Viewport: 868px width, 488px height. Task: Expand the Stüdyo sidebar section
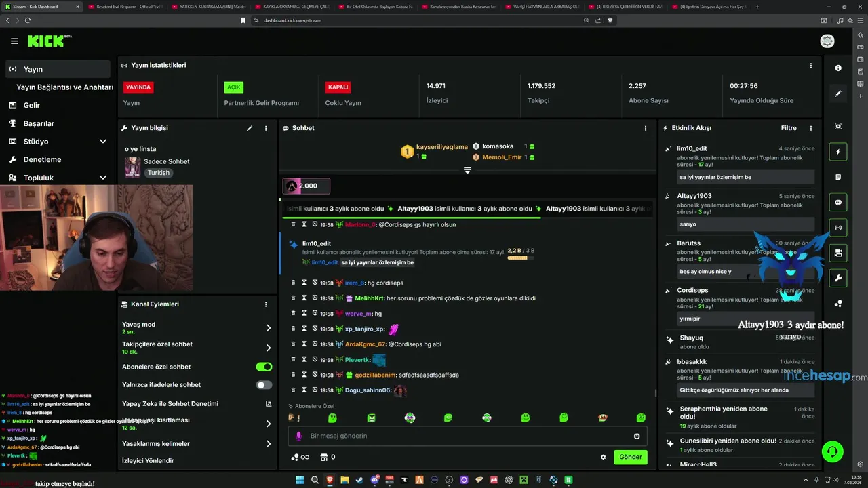pyautogui.click(x=103, y=142)
